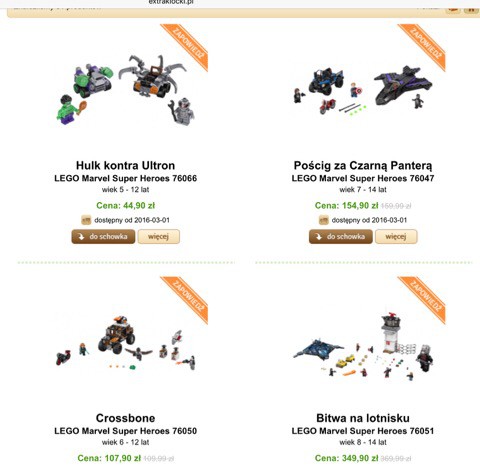Open the Hulk kontra Ultron title link

pyautogui.click(x=125, y=165)
